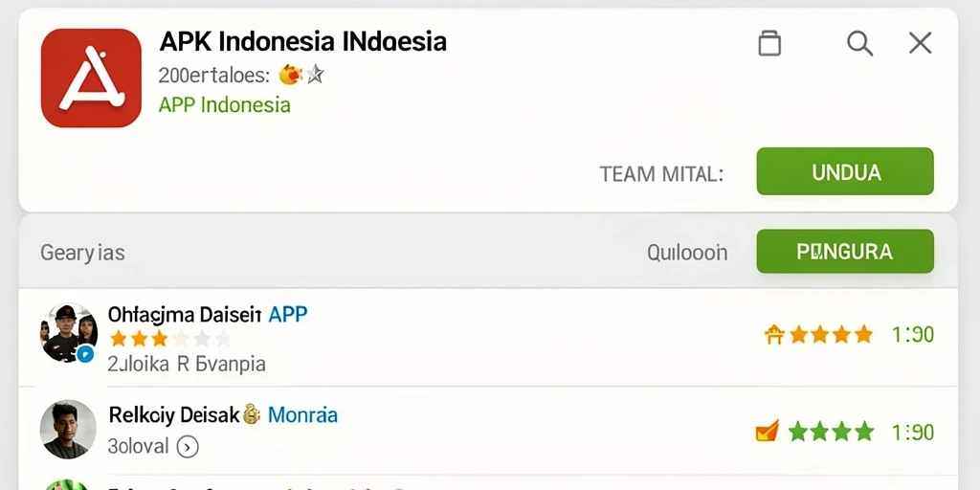Viewport: 980px width, 490px height.
Task: Set rating on the orange three-star row
Action: click(170, 339)
